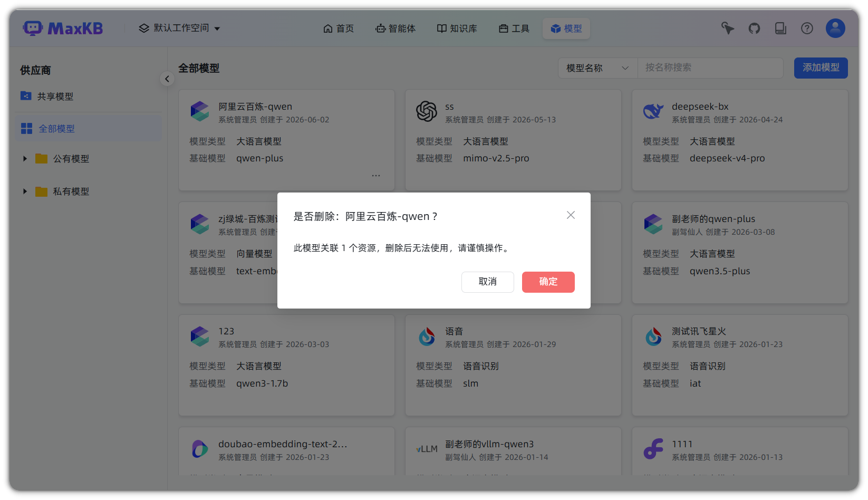Screen dimensions: 868x500
Task: Click the 测试讯飞星火 card title
Action: [699, 332]
